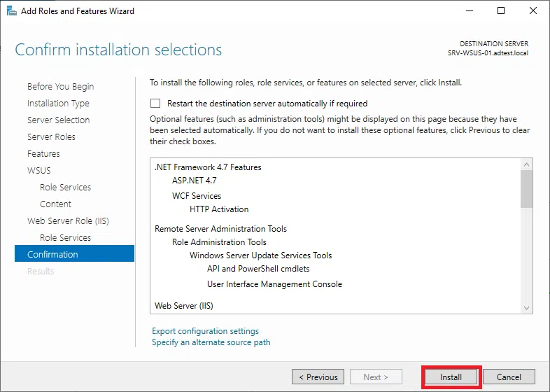
Task: Select Before You Begin step
Action: pyautogui.click(x=60, y=87)
